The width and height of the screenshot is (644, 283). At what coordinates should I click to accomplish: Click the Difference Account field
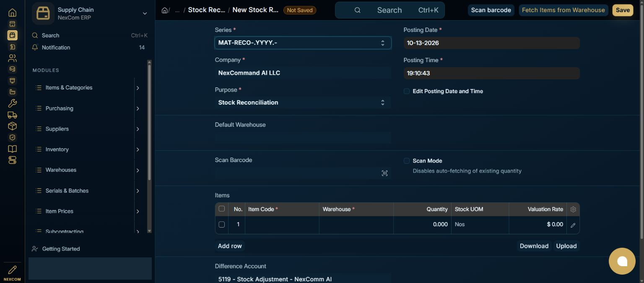point(303,279)
